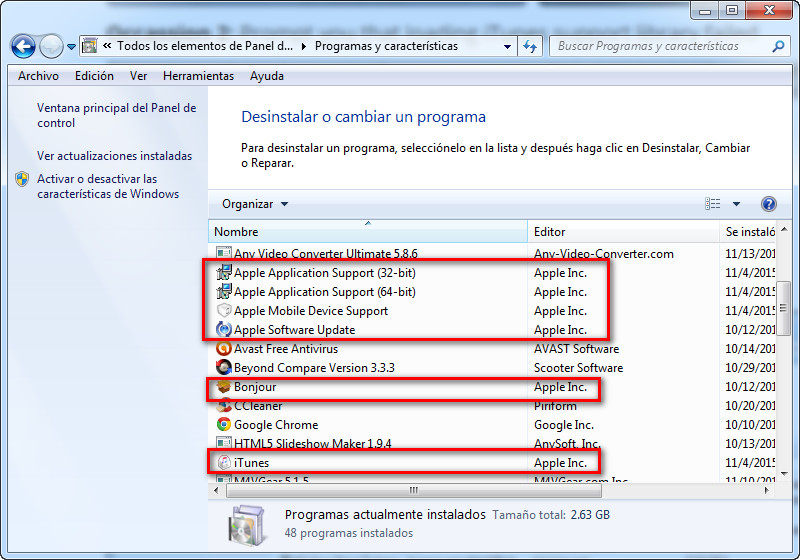Select the Avast Free Antivirus name

click(286, 349)
